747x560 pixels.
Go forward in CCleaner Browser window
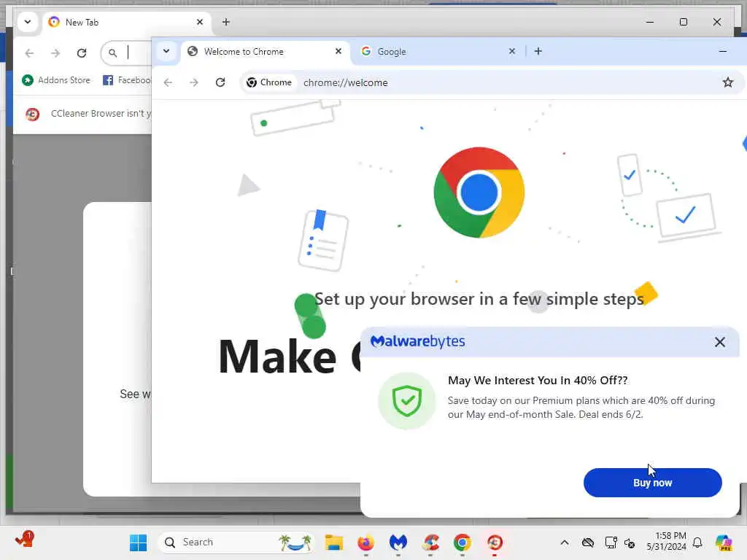point(55,52)
